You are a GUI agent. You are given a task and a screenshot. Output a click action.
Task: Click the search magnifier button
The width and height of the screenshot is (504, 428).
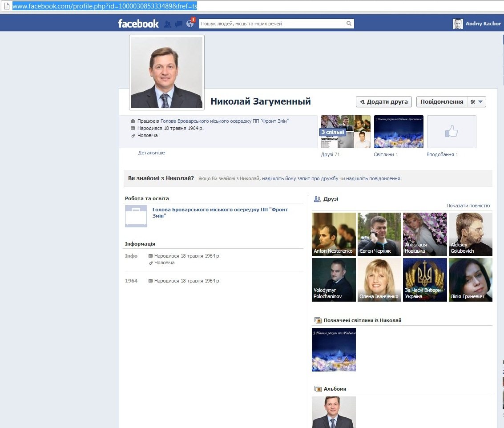[349, 24]
